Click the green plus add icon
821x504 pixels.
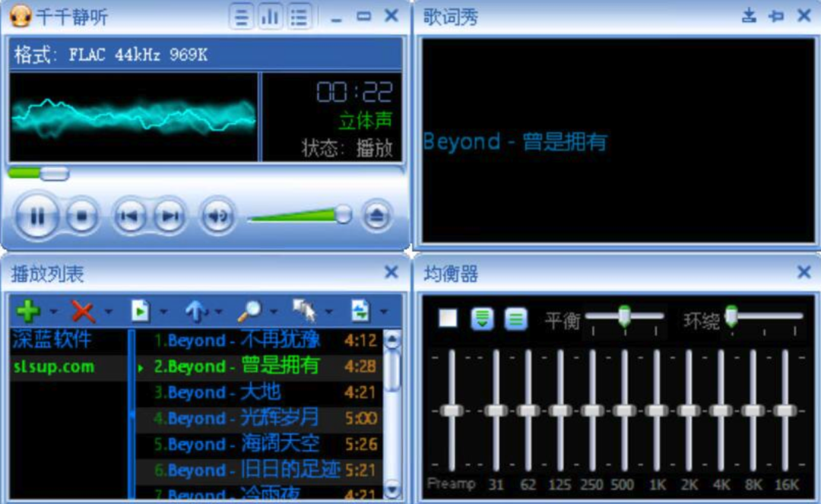click(x=28, y=311)
